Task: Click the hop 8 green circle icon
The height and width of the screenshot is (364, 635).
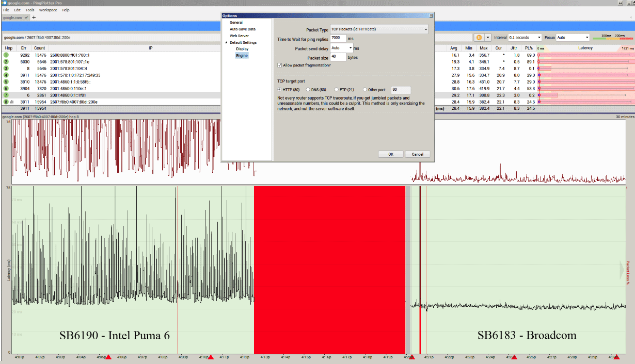Action: [6, 102]
